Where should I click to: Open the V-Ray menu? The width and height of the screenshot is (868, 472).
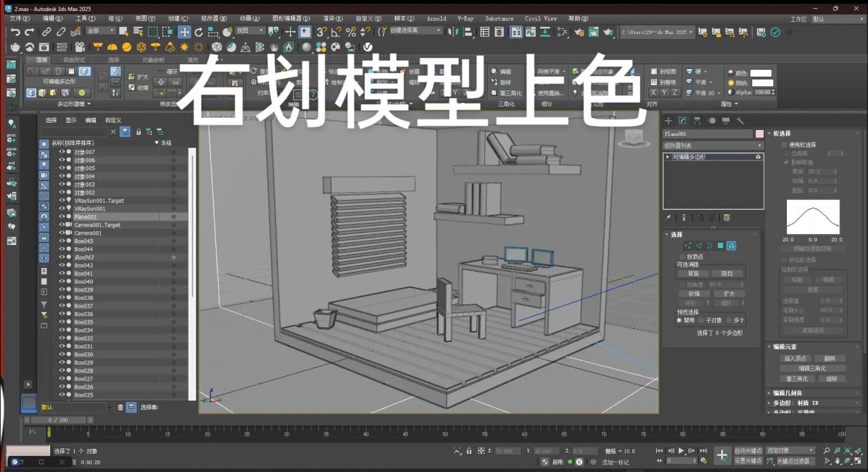coord(465,18)
